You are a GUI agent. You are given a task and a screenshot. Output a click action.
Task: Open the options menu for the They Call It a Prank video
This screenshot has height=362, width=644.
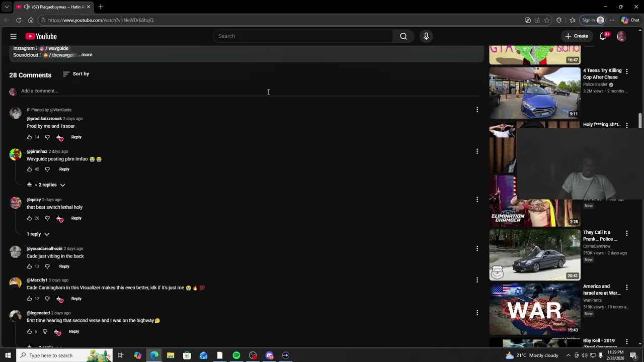point(626,233)
